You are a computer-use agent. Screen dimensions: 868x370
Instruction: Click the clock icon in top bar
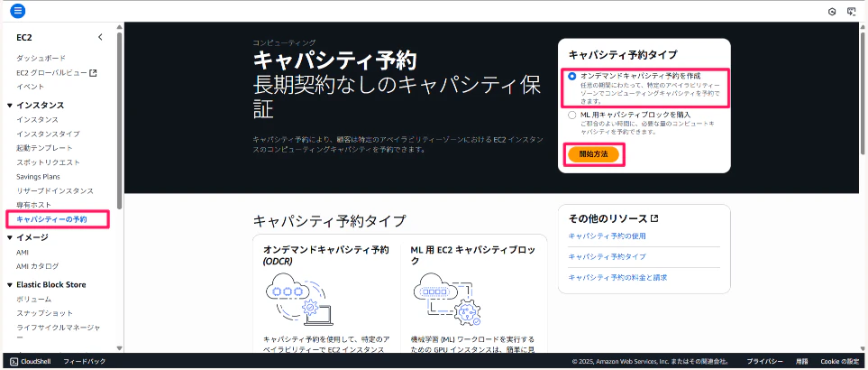tap(831, 11)
